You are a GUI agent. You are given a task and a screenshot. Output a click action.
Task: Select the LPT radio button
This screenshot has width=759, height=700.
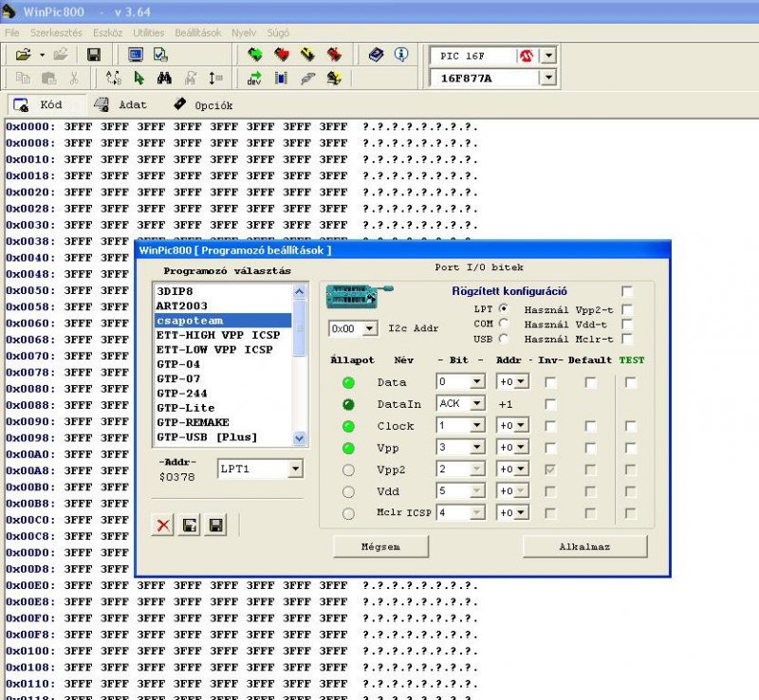(504, 309)
